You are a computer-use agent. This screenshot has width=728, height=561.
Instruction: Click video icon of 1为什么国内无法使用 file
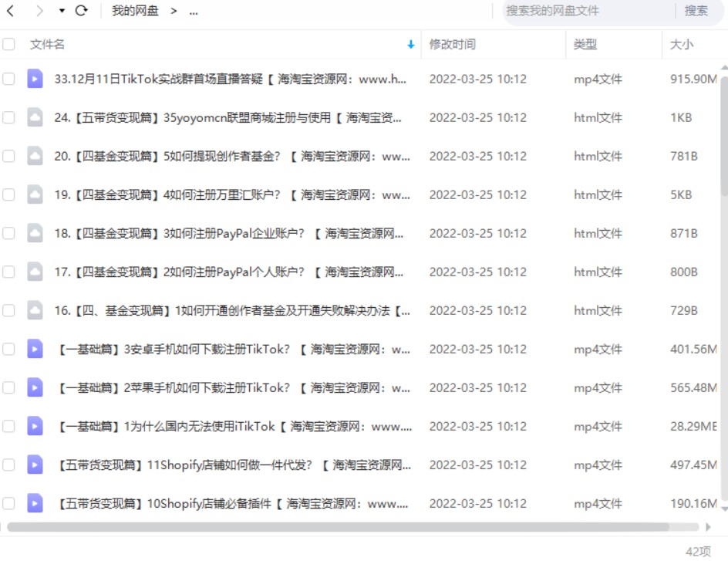(x=35, y=425)
